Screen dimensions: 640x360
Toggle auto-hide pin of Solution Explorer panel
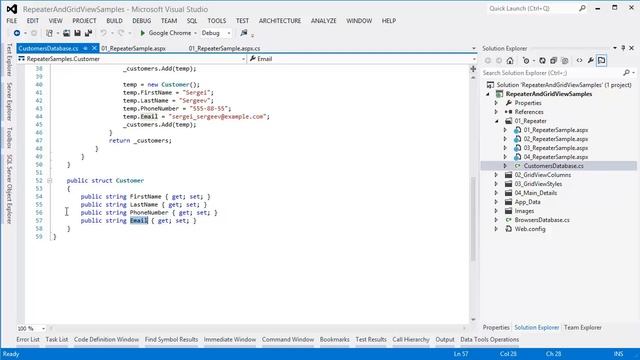623,48
